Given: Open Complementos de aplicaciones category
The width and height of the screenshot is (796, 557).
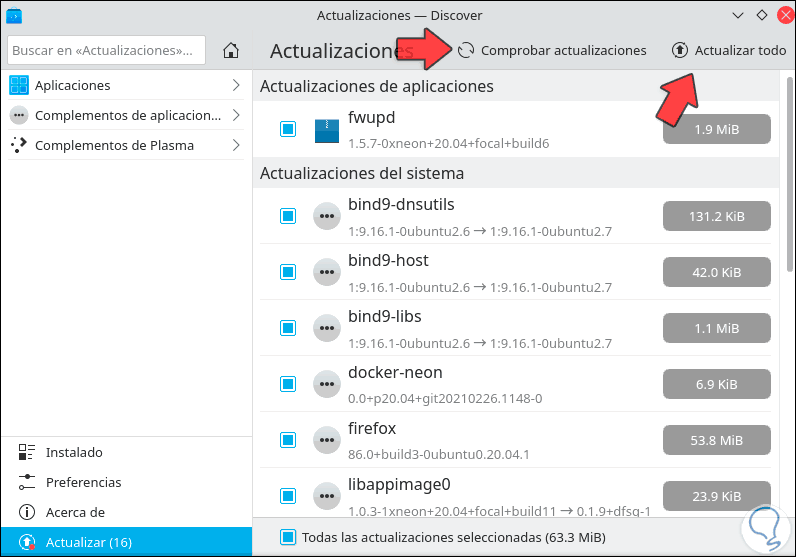Looking at the screenshot, I should pyautogui.click(x=125, y=115).
